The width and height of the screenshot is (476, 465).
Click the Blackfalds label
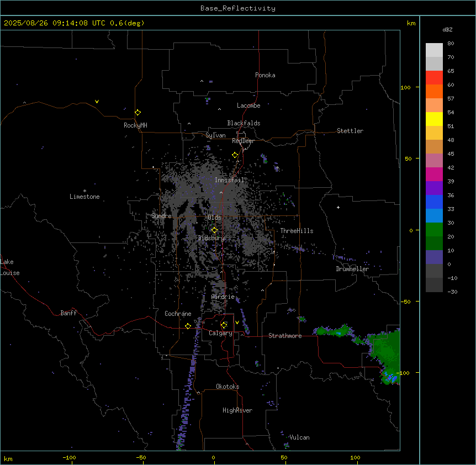(244, 123)
